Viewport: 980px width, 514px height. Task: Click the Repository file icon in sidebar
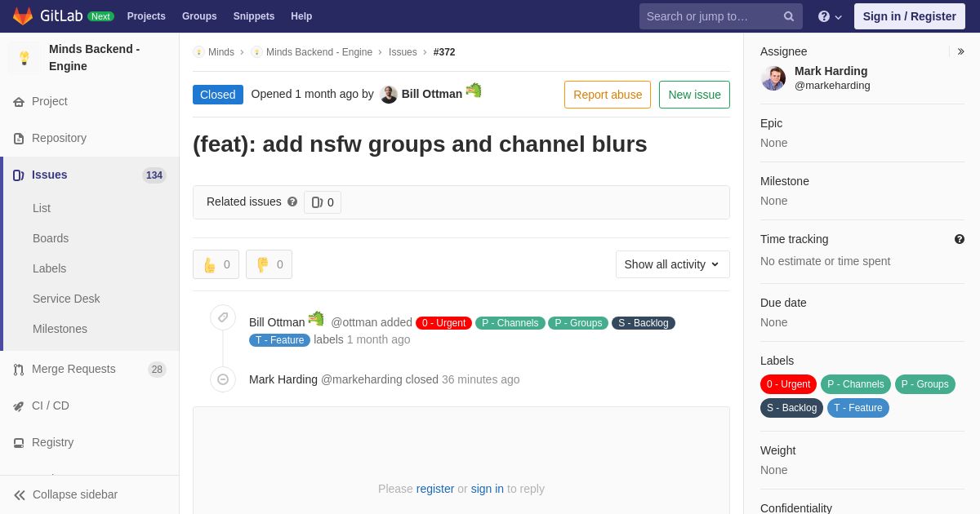point(19,139)
